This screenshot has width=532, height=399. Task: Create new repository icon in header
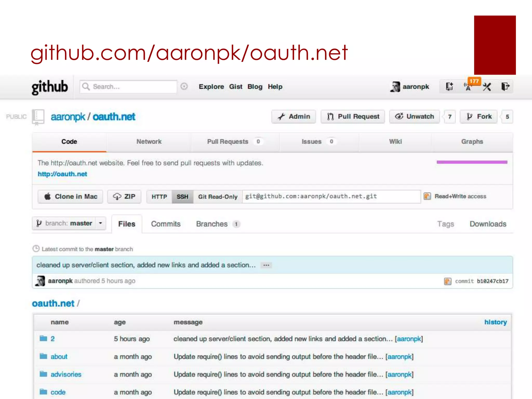coord(449,87)
